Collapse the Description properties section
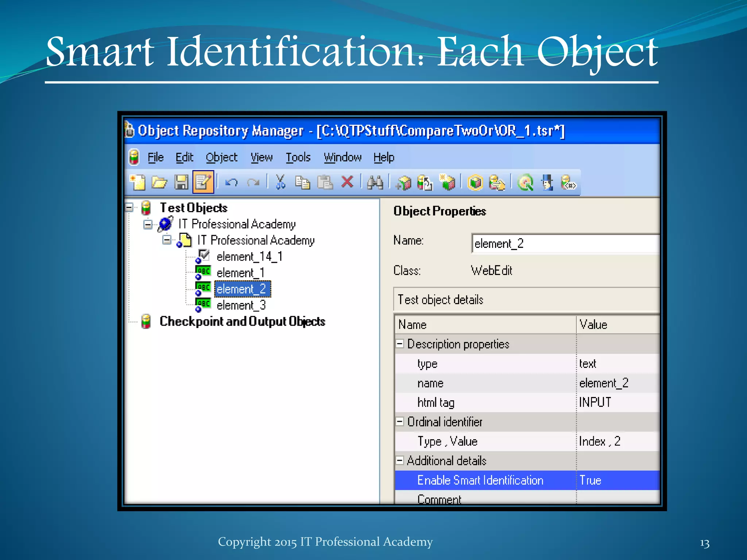Image resolution: width=747 pixels, height=560 pixels. click(400, 344)
